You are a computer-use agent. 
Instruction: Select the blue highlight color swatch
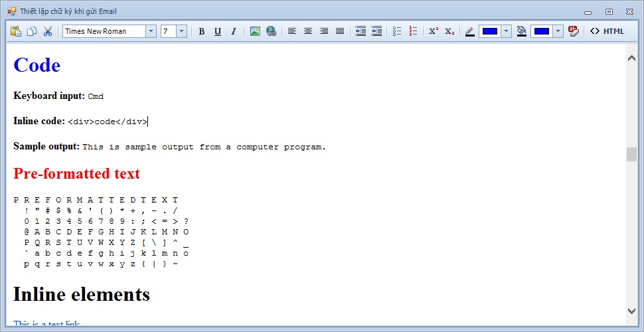click(x=541, y=31)
